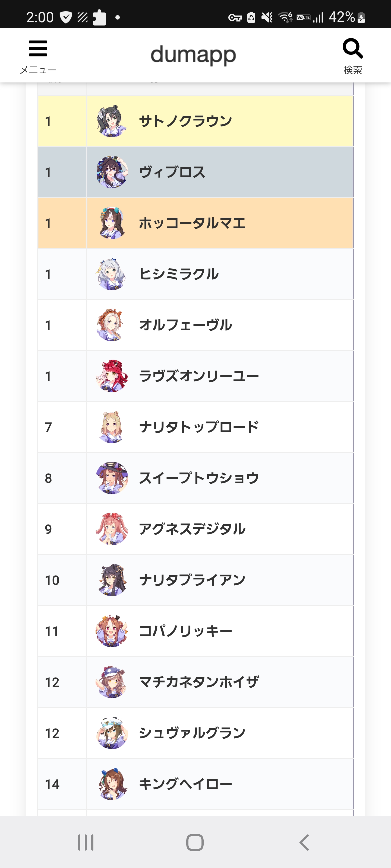Open the ヴィブロス avatar icon
391x868 pixels.
[x=112, y=172]
